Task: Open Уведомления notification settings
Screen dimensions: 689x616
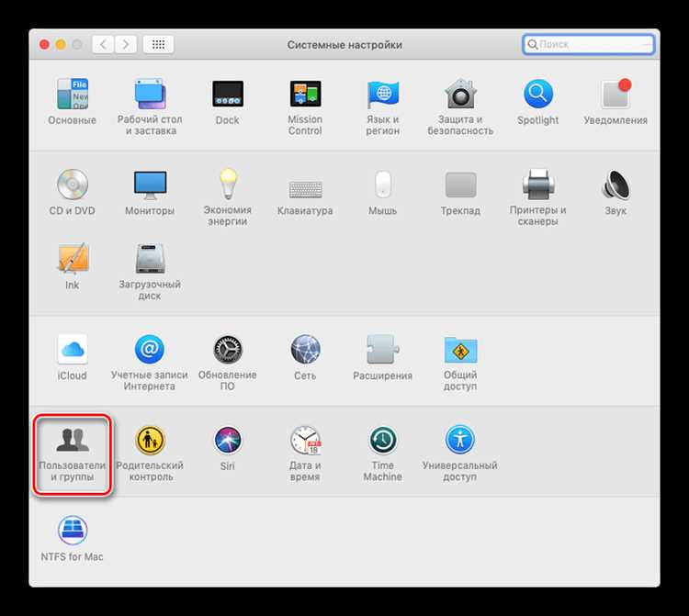Action: (x=616, y=102)
